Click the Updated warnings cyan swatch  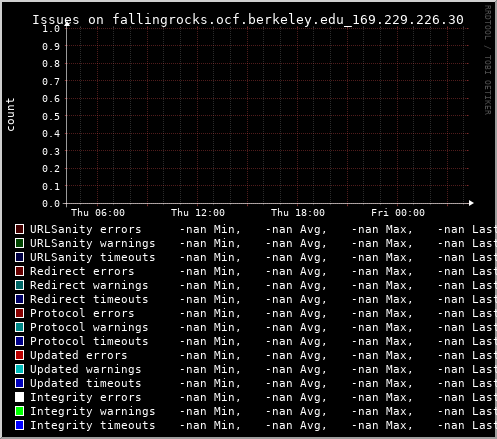20,369
